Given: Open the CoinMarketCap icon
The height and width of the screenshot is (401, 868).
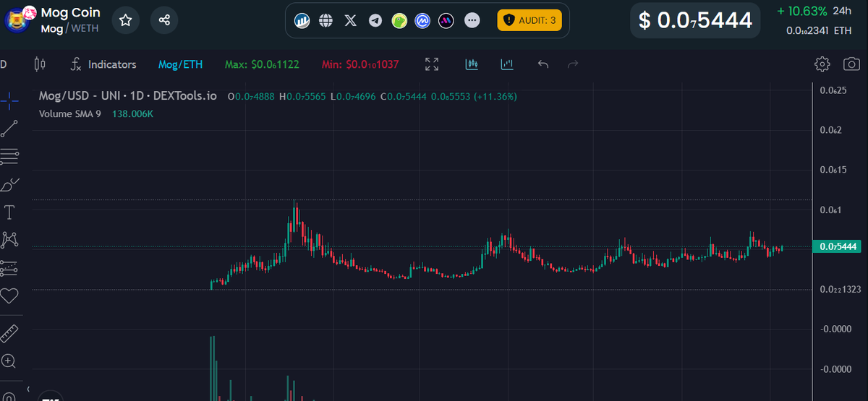Looking at the screenshot, I should tap(423, 20).
